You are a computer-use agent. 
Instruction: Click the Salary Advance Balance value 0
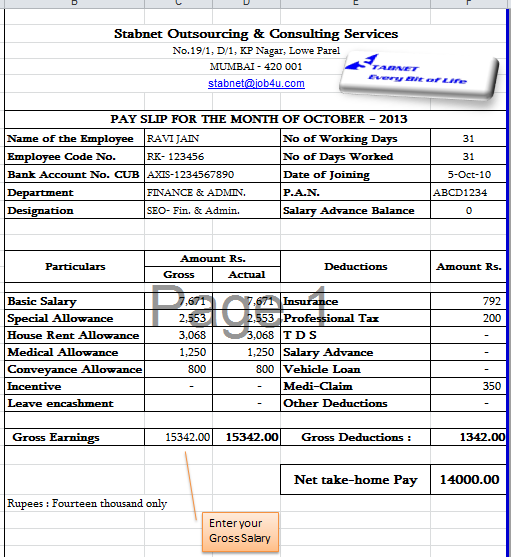click(x=468, y=211)
